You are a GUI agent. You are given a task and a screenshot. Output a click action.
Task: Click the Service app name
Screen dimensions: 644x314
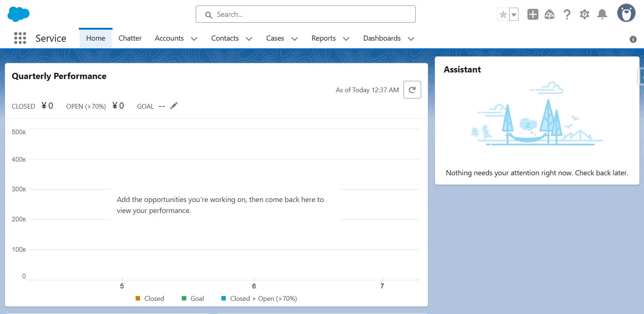coord(51,38)
